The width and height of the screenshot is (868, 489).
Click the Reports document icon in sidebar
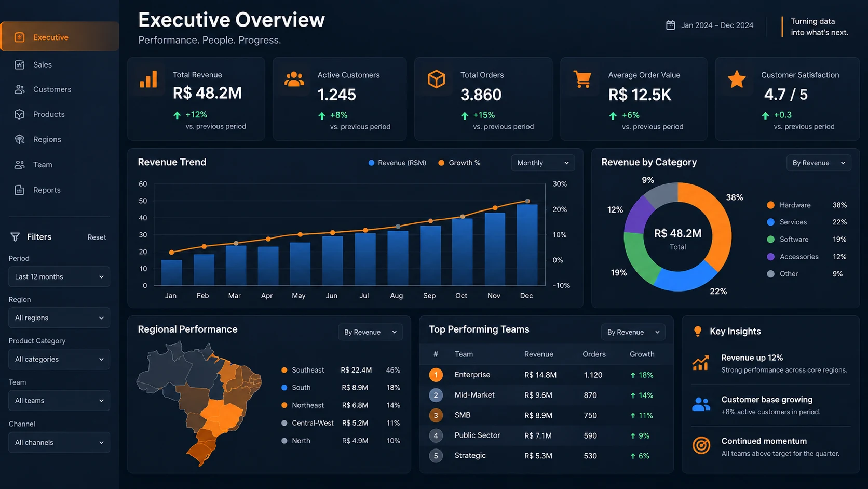pyautogui.click(x=20, y=190)
